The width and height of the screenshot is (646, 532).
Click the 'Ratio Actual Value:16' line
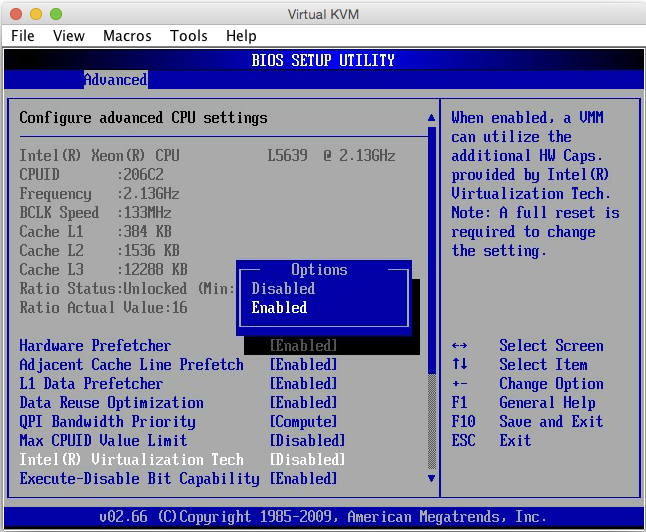coord(103,307)
